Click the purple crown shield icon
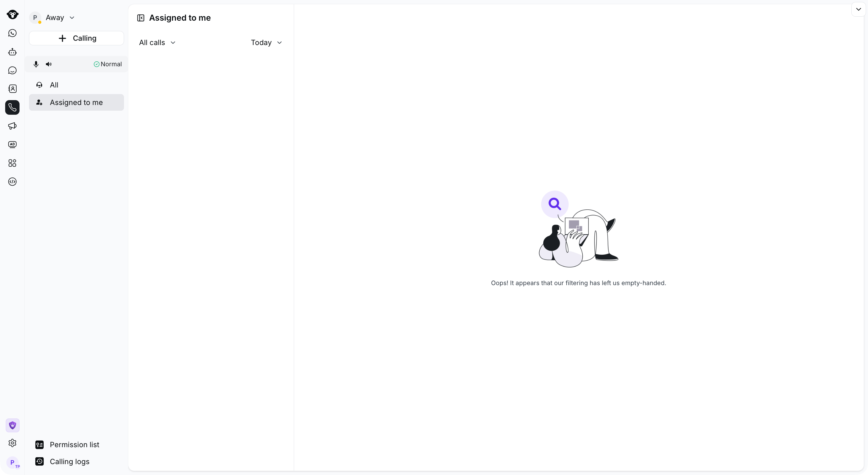This screenshot has width=868, height=475. (x=12, y=425)
